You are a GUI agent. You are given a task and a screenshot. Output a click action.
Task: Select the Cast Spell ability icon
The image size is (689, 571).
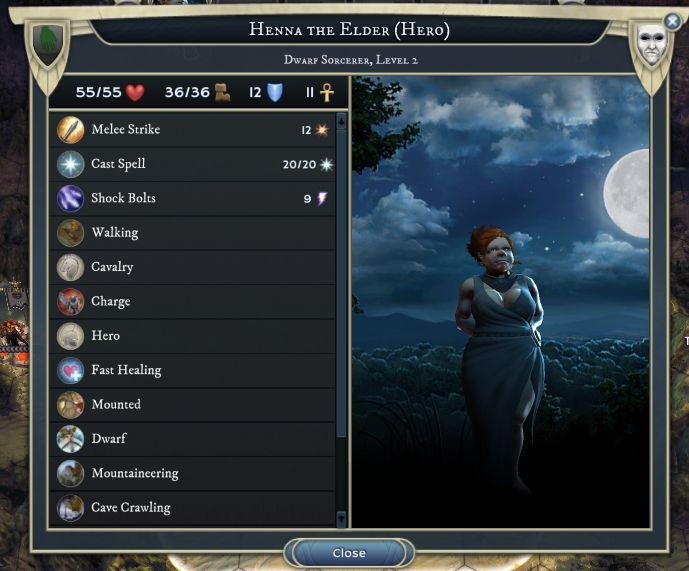point(70,164)
